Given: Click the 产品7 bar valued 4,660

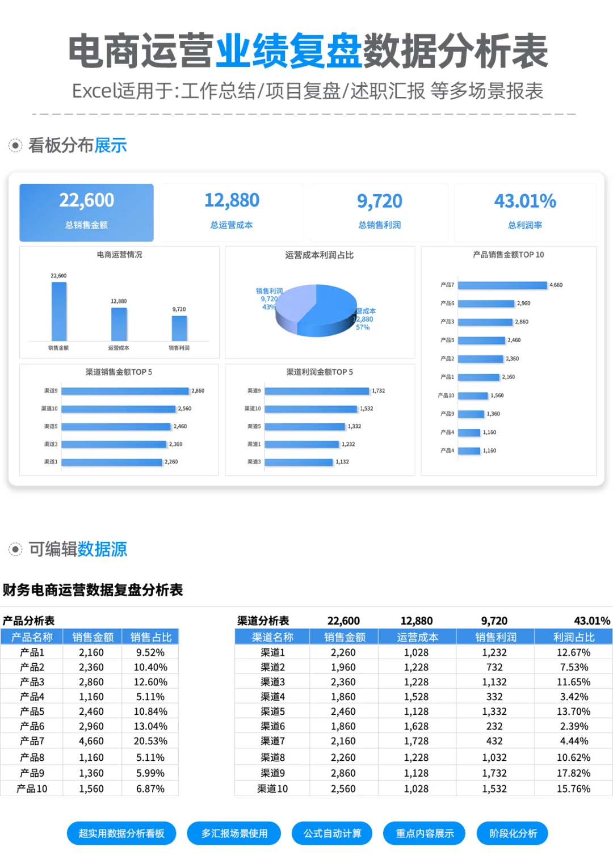Looking at the screenshot, I should [502, 285].
